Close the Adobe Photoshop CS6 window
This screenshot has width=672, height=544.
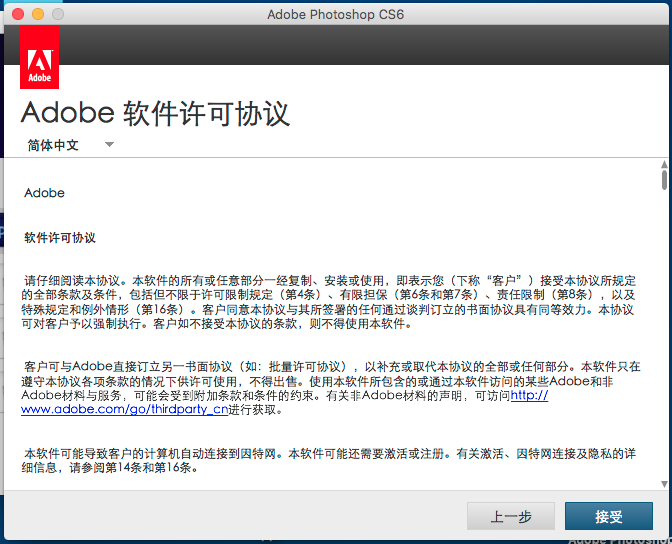(x=18, y=14)
